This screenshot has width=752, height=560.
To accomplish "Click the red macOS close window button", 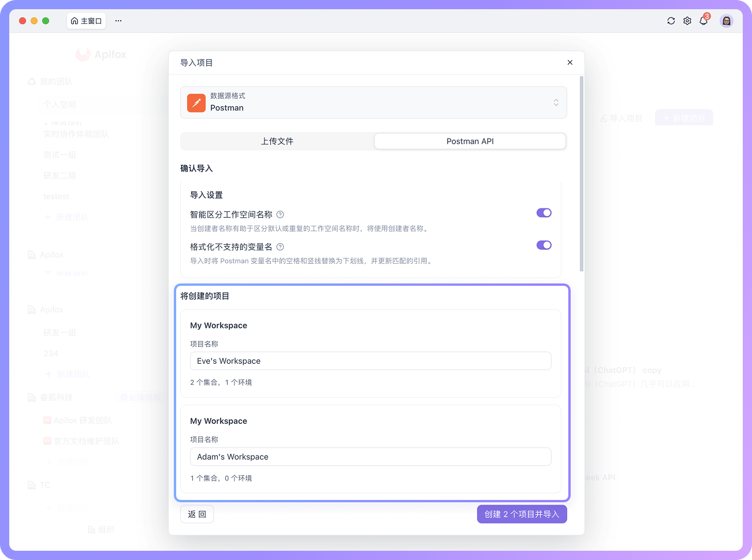I will click(x=23, y=21).
